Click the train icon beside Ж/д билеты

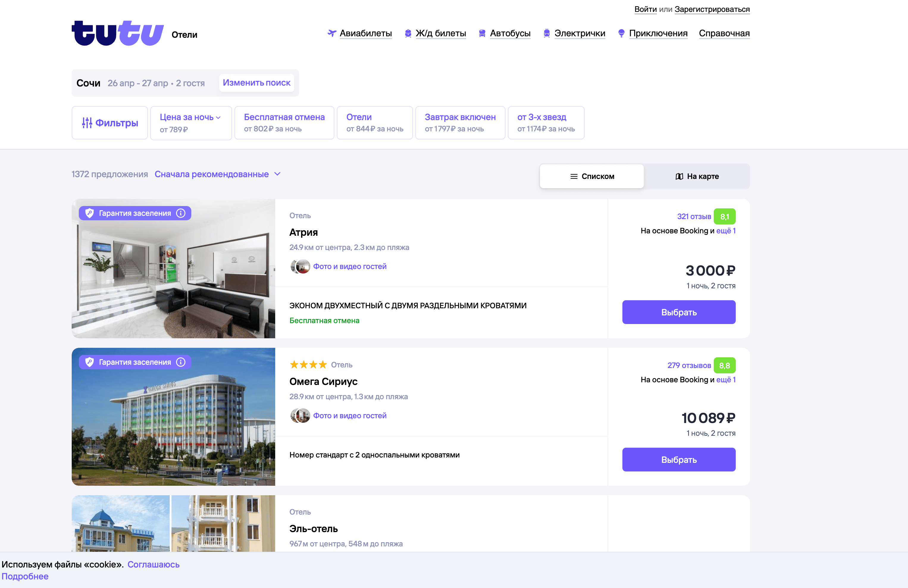tap(408, 34)
